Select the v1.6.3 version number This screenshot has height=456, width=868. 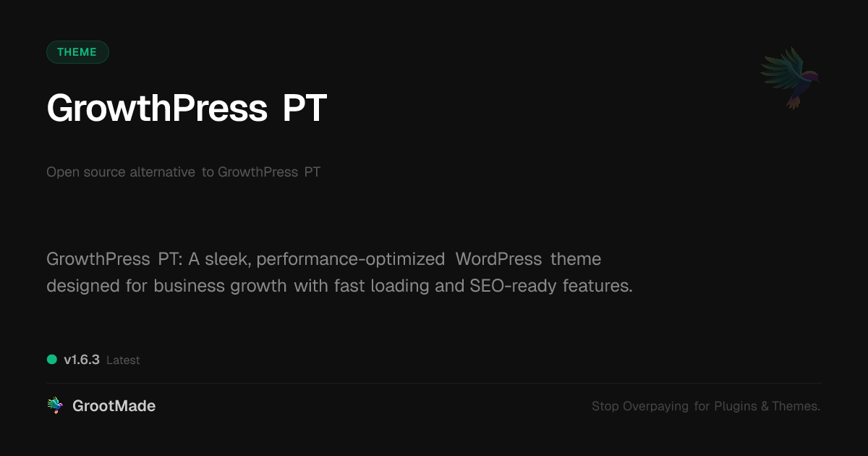pos(82,360)
